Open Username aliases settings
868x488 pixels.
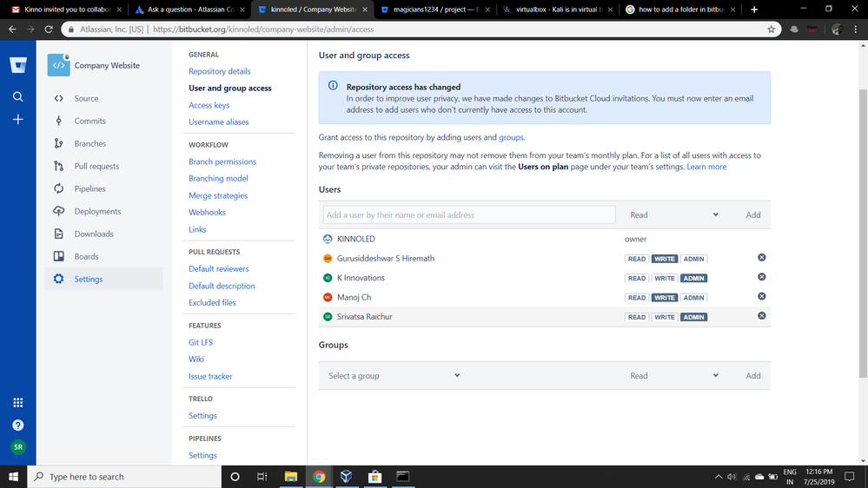point(219,122)
